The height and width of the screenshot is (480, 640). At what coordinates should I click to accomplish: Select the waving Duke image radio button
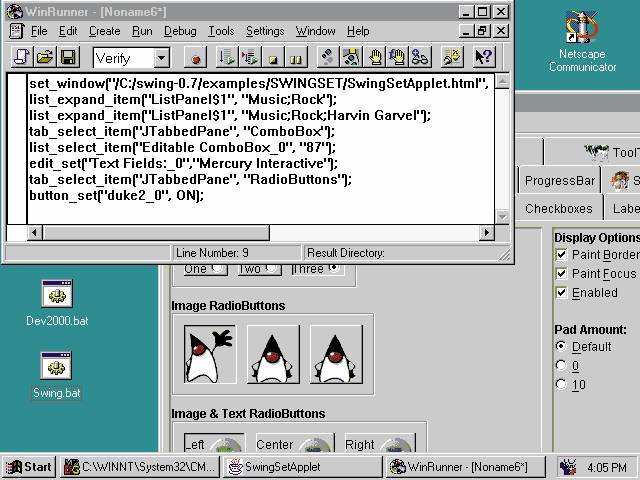pyautogui.click(x=210, y=354)
